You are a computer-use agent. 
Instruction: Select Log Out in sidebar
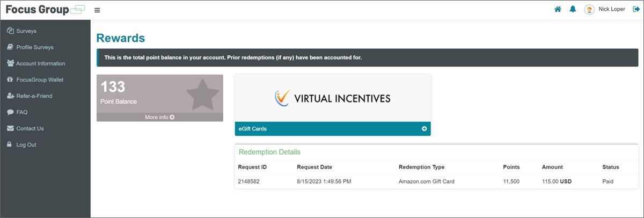pyautogui.click(x=26, y=145)
